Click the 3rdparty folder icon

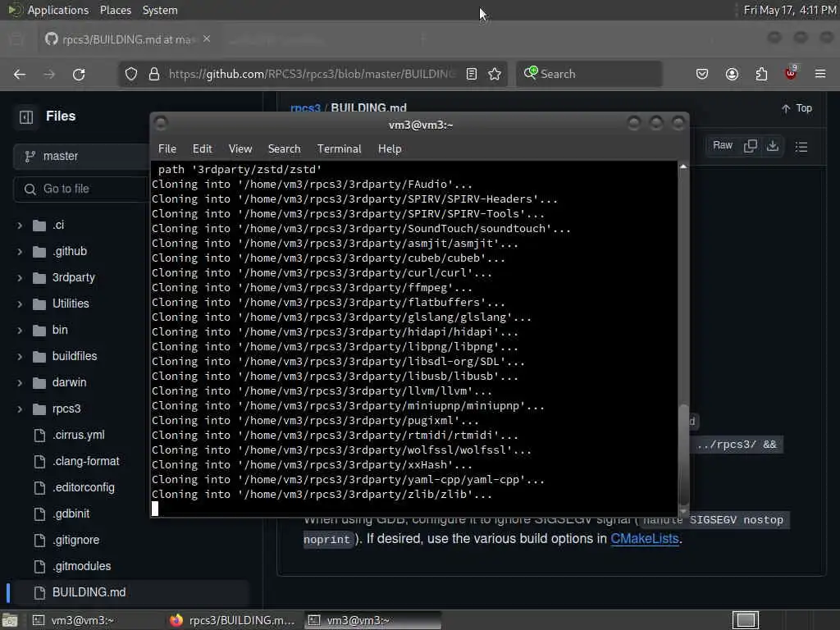pyautogui.click(x=39, y=277)
